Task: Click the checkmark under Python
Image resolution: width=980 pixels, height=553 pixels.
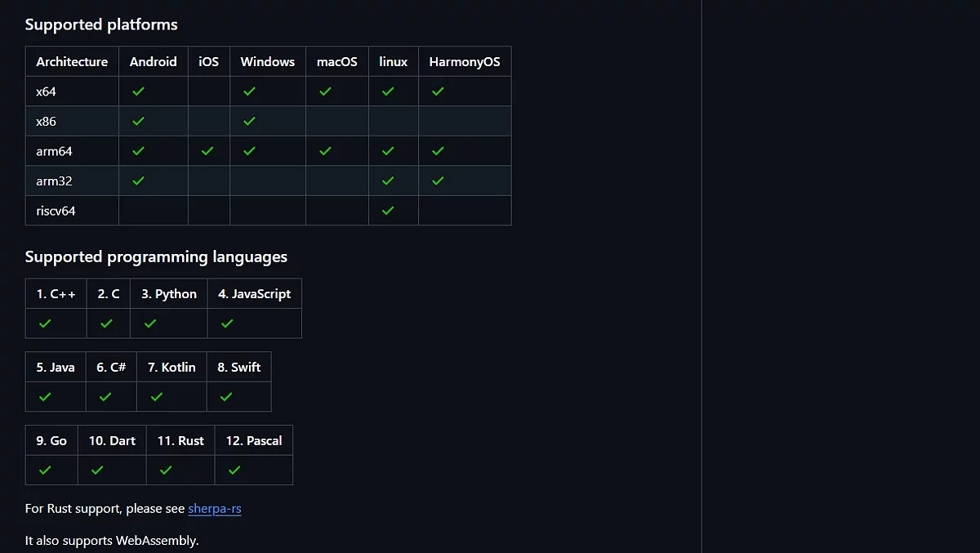Action: pyautogui.click(x=149, y=323)
